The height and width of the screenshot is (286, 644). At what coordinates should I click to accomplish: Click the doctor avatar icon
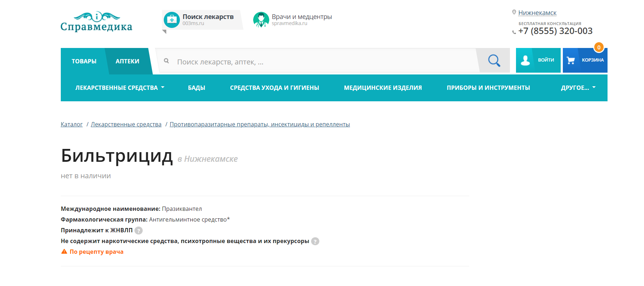[261, 20]
